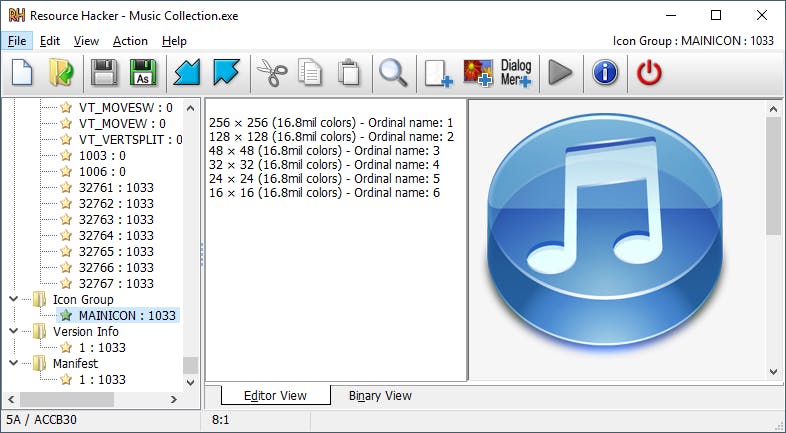Collapse the Manifest tree node
786x433 pixels.
click(14, 363)
